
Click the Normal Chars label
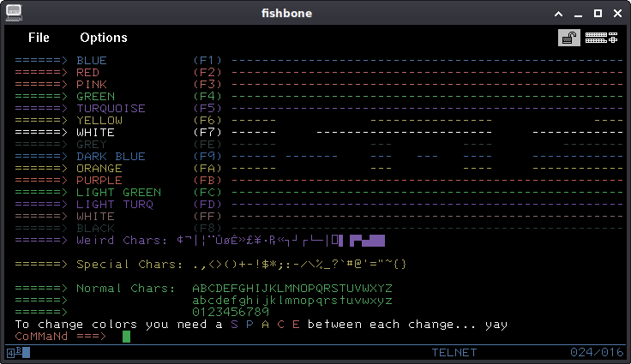pos(125,289)
